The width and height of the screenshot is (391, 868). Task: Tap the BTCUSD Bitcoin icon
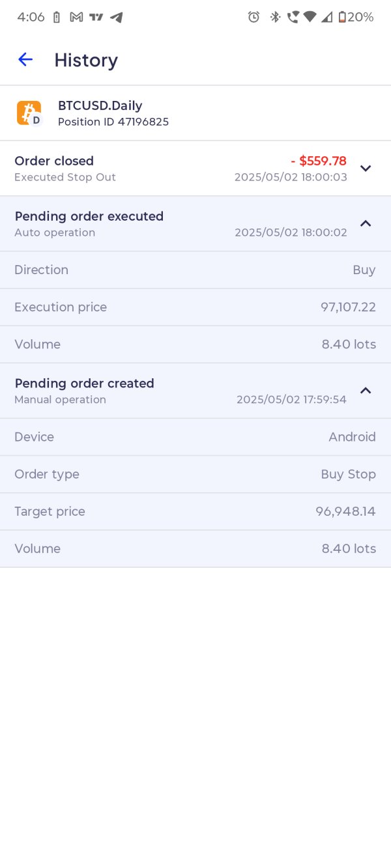click(29, 113)
